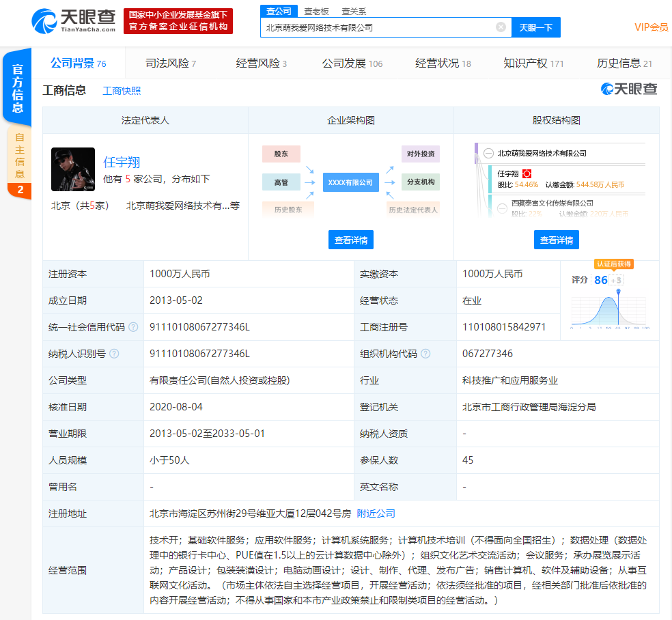
Task: Open the 知识产权 tab
Action: [533, 64]
